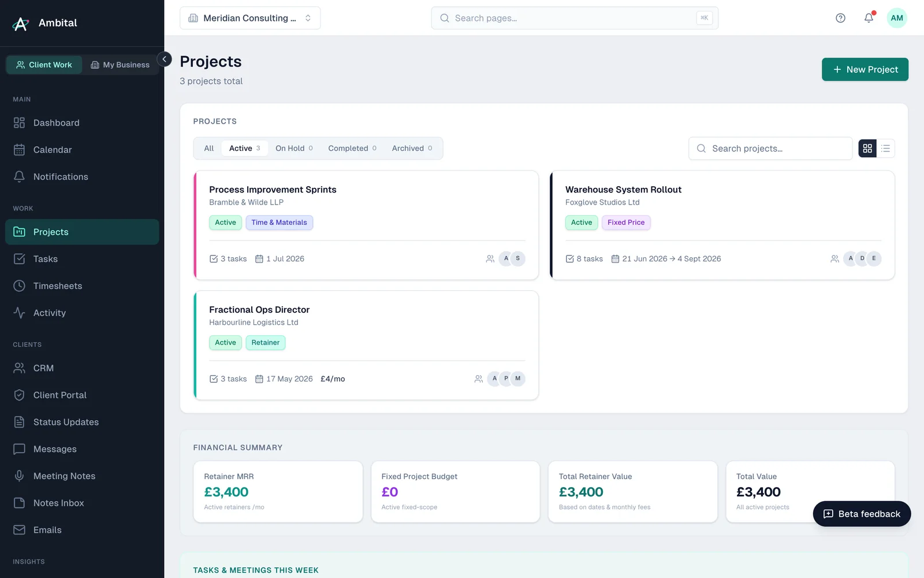Click the Retainer MRR card
The image size is (924, 578).
(278, 492)
